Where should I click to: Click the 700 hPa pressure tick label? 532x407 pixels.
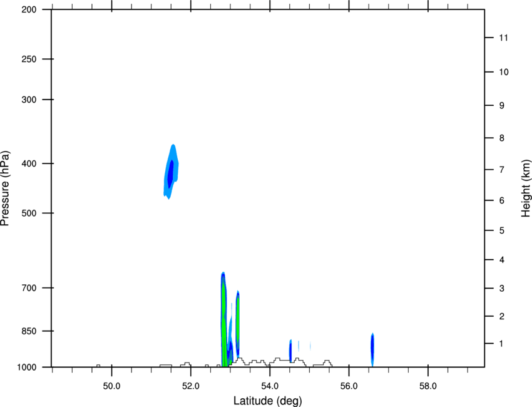click(29, 288)
